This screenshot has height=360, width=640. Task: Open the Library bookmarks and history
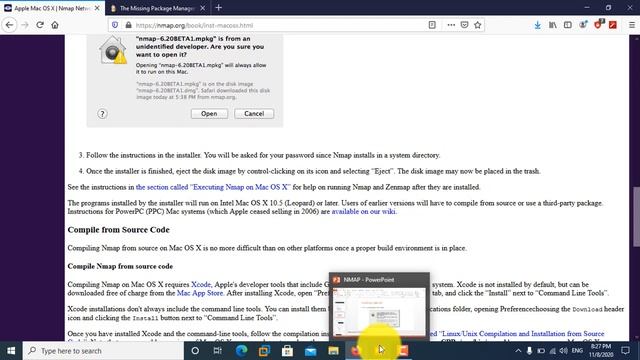(x=553, y=25)
